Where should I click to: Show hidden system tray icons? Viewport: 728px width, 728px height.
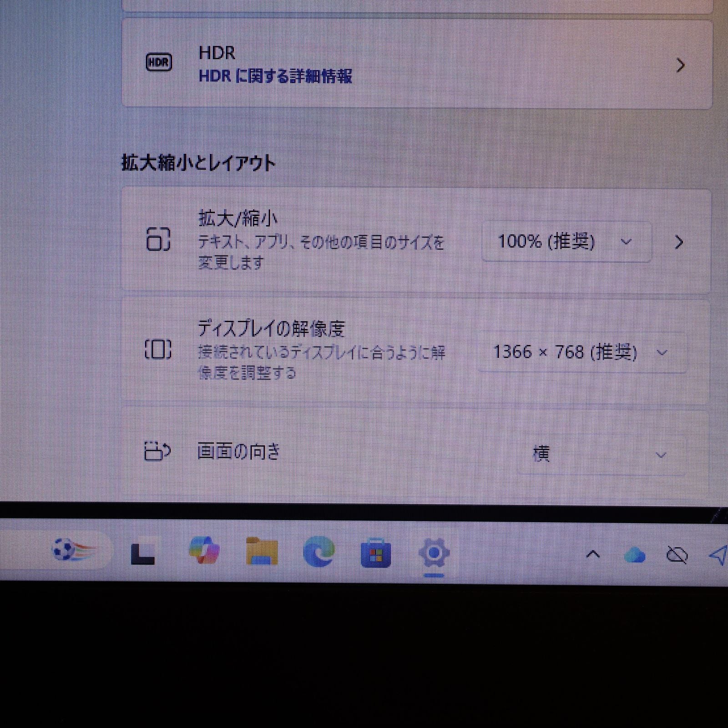(593, 554)
